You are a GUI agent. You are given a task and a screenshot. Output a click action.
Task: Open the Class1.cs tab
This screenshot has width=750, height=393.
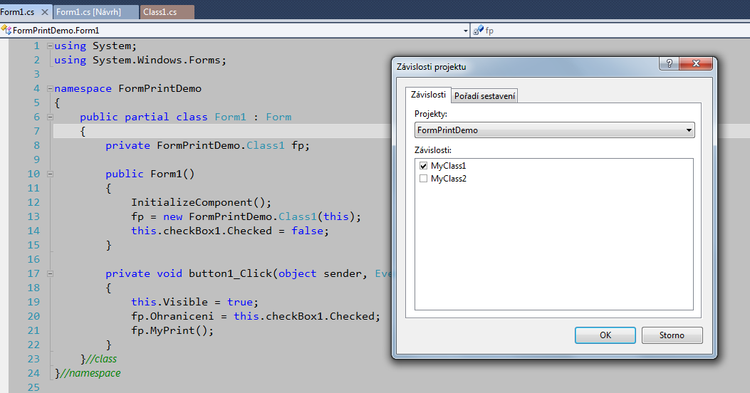click(167, 12)
